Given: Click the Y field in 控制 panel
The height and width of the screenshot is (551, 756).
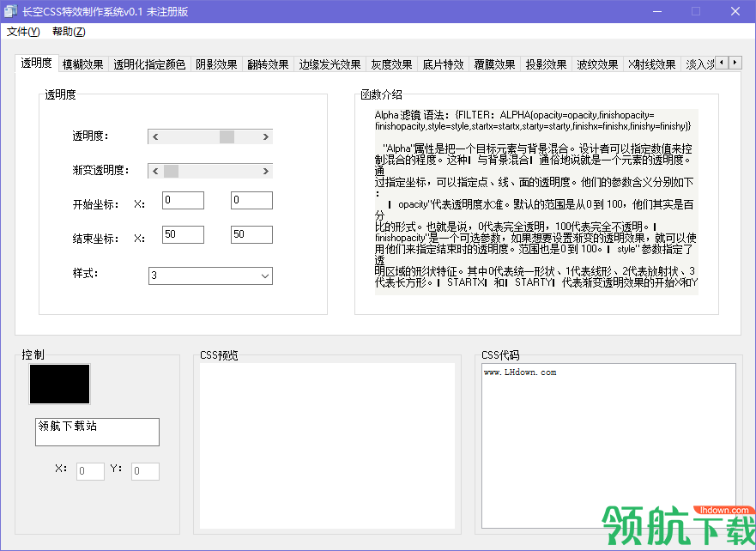Looking at the screenshot, I should click(x=145, y=471).
